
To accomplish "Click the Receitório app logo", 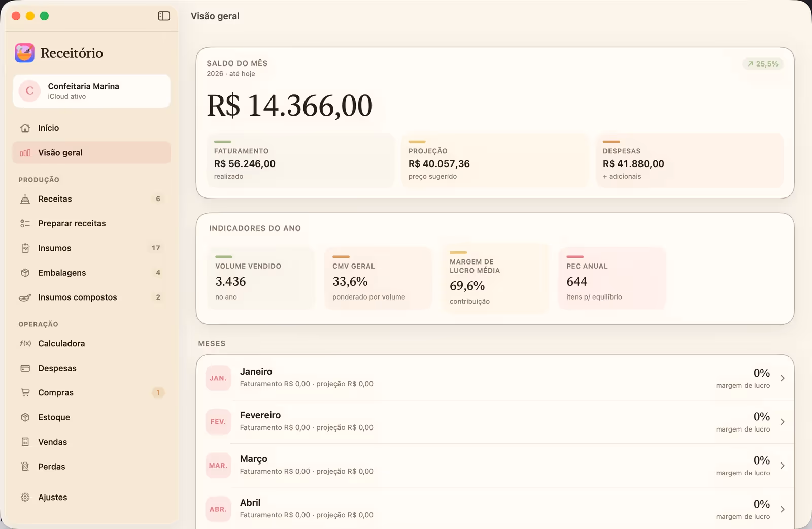I will pyautogui.click(x=24, y=53).
